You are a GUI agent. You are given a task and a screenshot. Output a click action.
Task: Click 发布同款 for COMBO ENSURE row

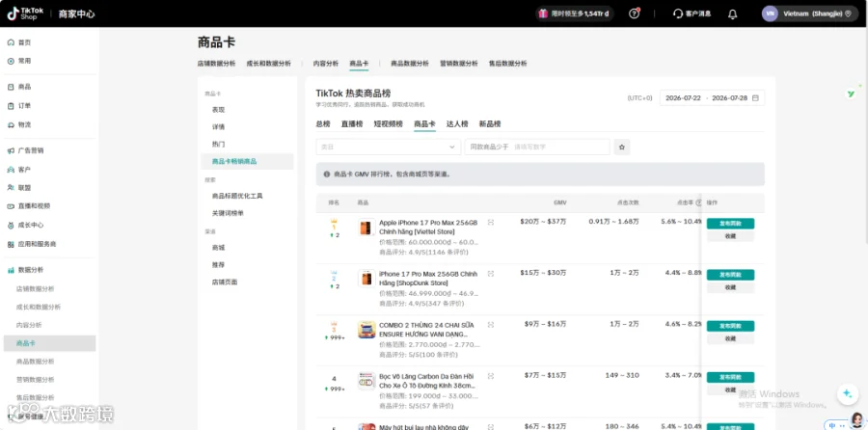pyautogui.click(x=730, y=326)
